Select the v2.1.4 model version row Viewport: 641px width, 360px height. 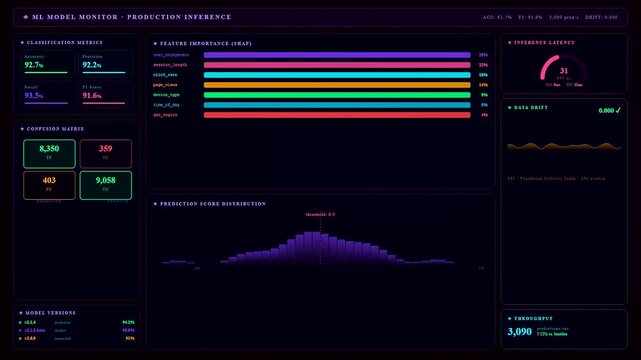(x=77, y=322)
